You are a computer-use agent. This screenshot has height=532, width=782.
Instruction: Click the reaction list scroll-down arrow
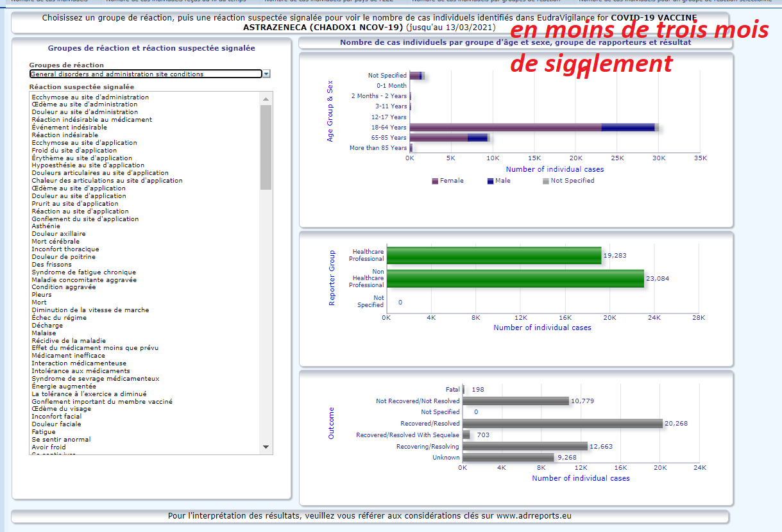click(266, 447)
